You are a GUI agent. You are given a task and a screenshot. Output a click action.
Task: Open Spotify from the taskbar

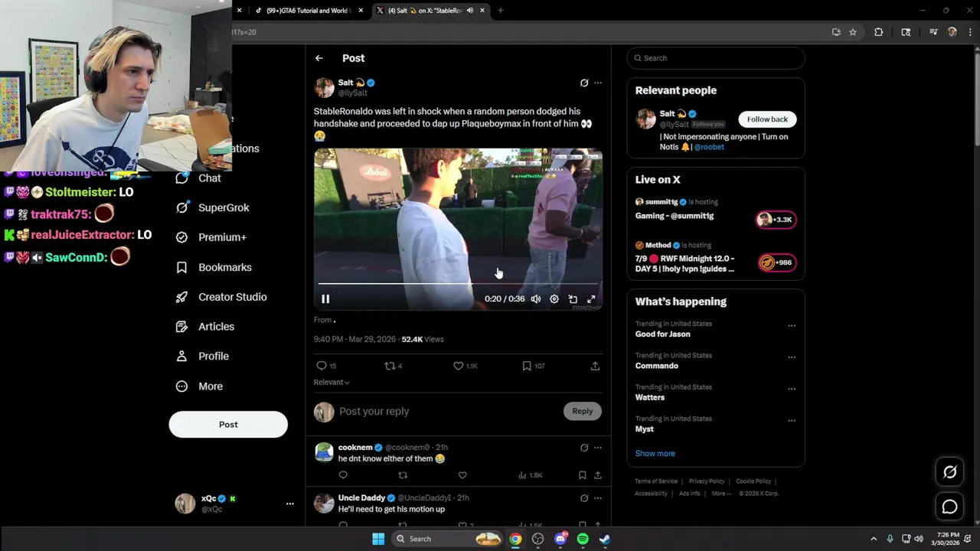583,539
